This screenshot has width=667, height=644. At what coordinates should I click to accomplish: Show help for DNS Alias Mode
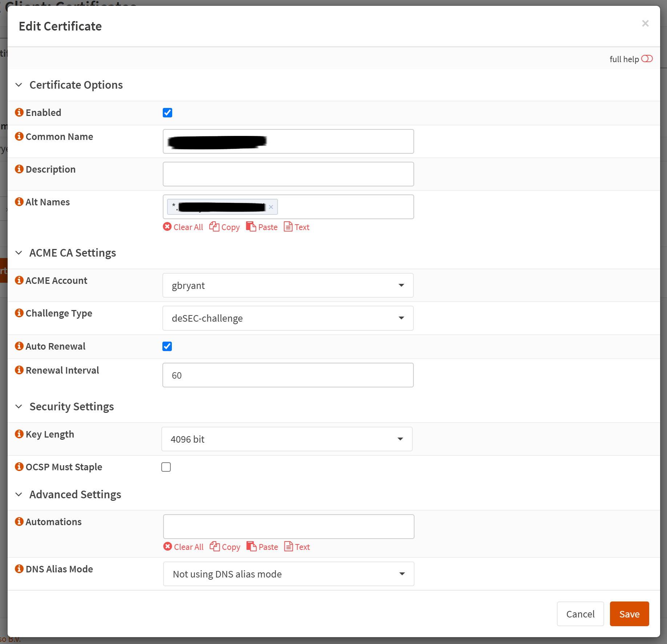(19, 569)
